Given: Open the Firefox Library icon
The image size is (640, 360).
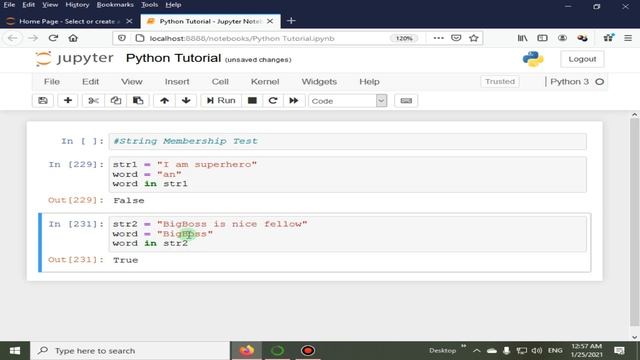Looking at the screenshot, I should pos(522,38).
